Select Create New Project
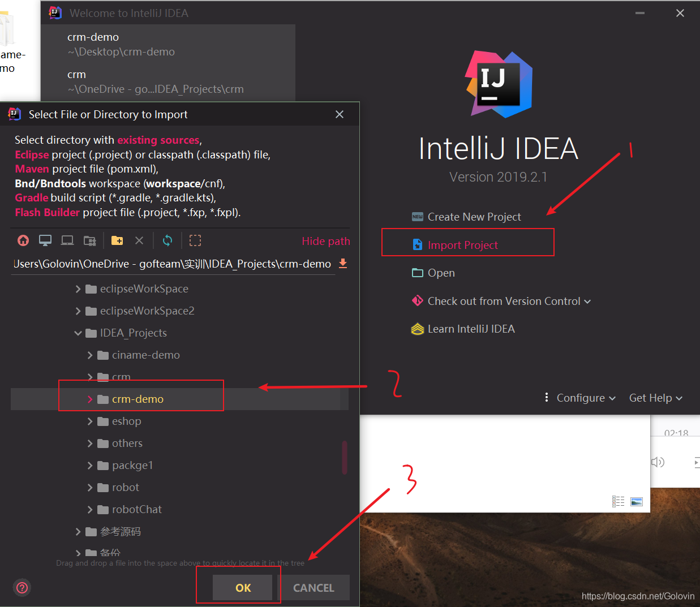Screen dimensions: 700x607 (474, 217)
